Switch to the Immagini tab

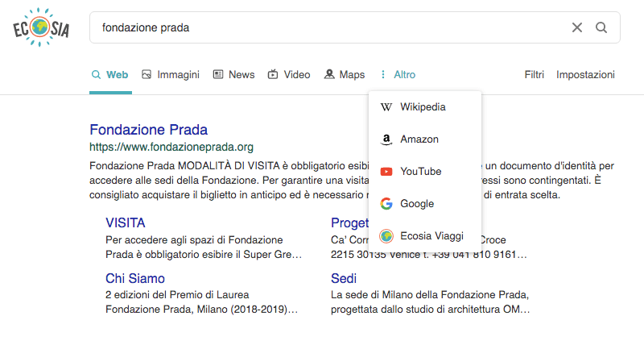click(x=171, y=75)
